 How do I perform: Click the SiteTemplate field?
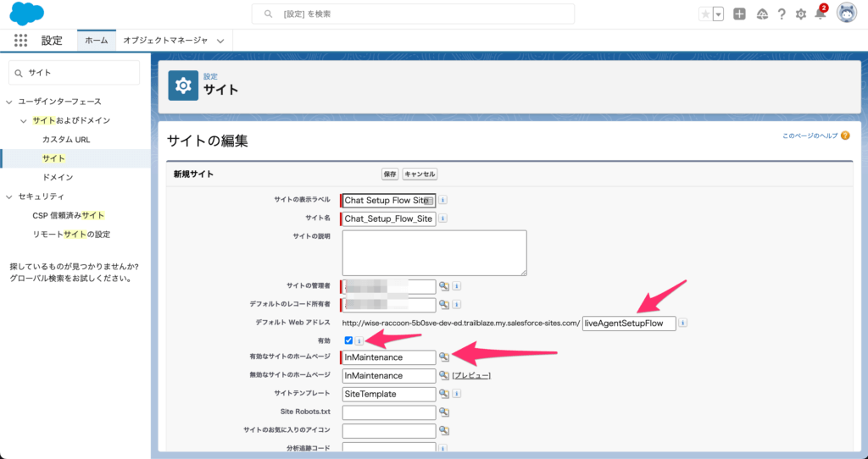[388, 394]
